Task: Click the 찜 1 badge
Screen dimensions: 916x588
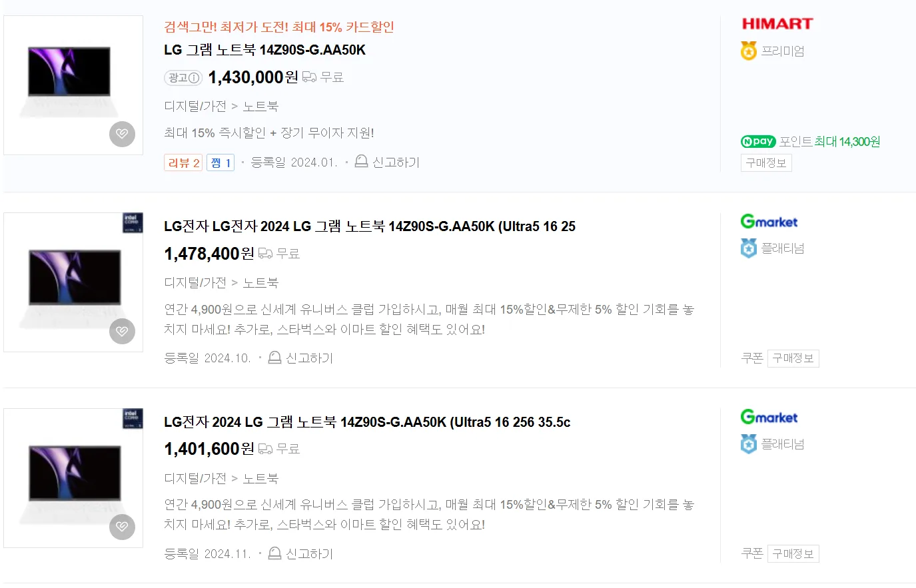Action: tap(221, 163)
